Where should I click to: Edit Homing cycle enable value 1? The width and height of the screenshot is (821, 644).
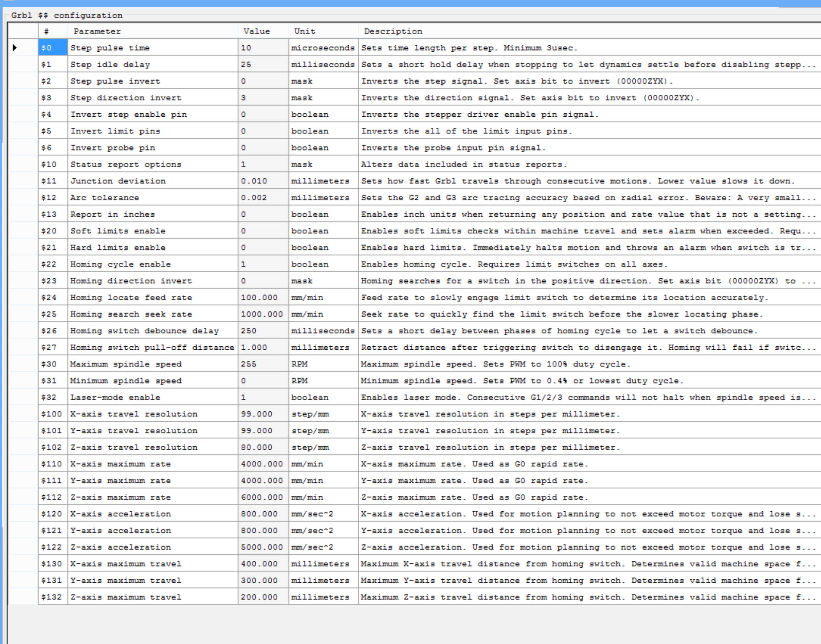[x=263, y=264]
